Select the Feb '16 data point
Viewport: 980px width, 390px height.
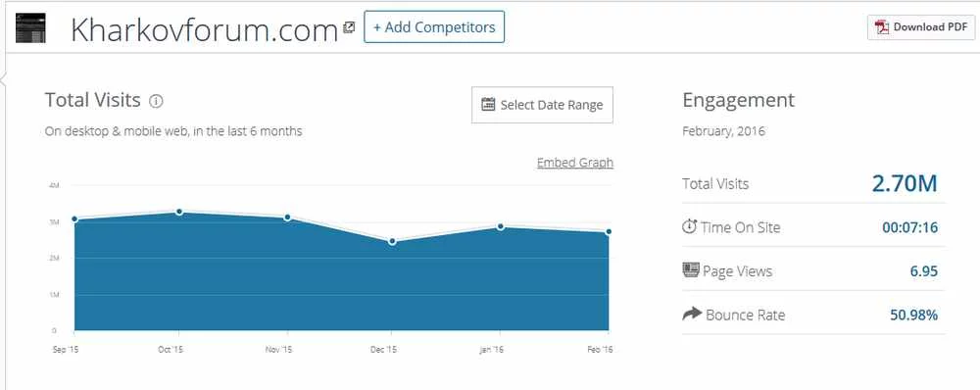tap(609, 232)
